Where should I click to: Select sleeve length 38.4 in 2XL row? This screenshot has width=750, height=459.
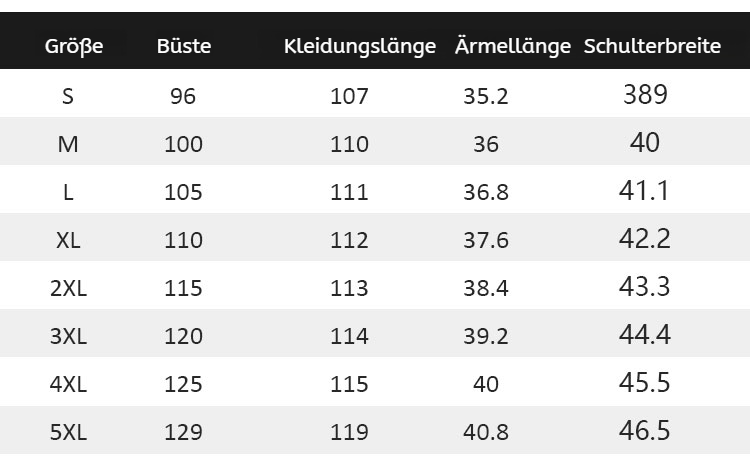coord(486,288)
